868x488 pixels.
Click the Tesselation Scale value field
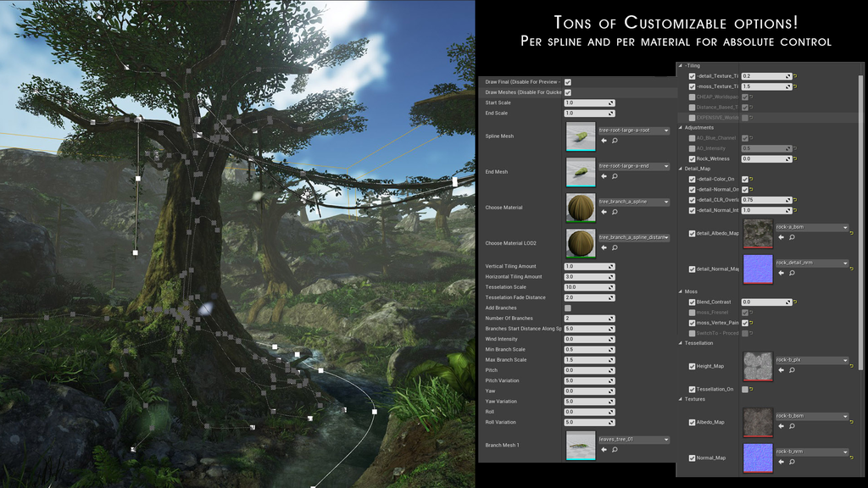click(x=590, y=287)
